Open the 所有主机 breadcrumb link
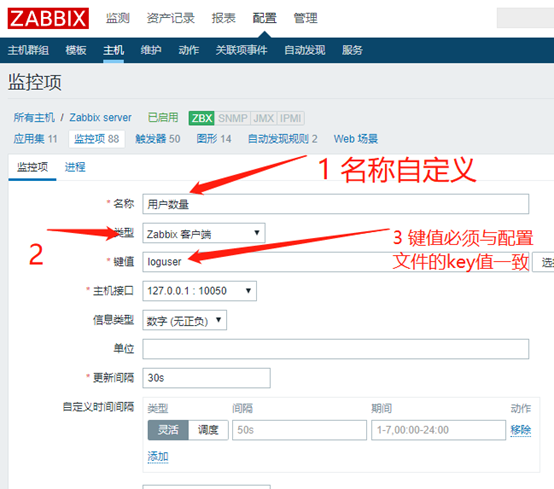 [34, 117]
